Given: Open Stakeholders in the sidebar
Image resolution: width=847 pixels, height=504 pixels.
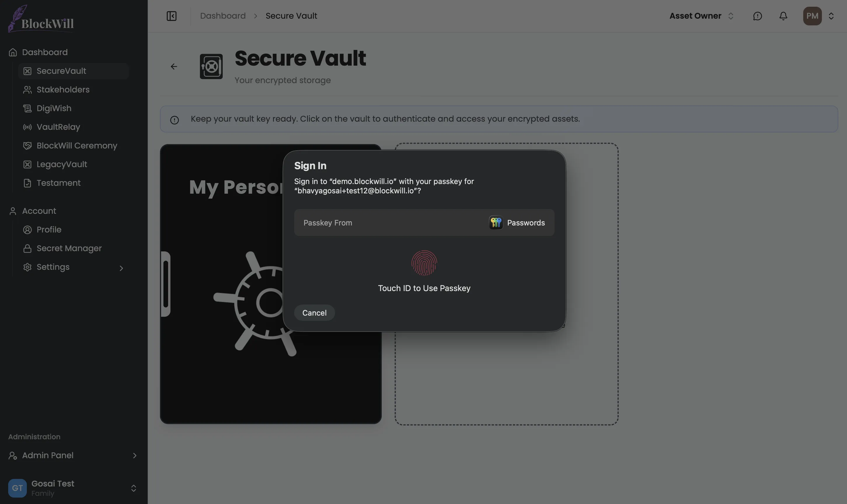Looking at the screenshot, I should pos(63,90).
